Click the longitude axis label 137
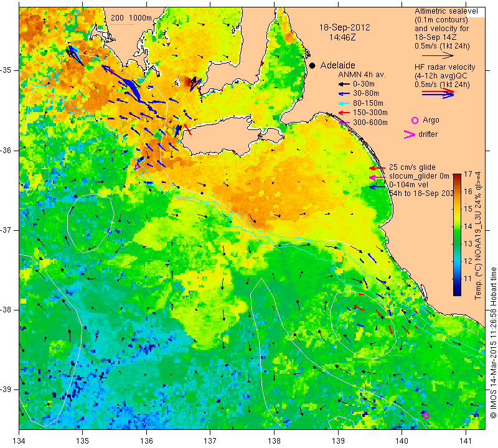 coord(210,441)
